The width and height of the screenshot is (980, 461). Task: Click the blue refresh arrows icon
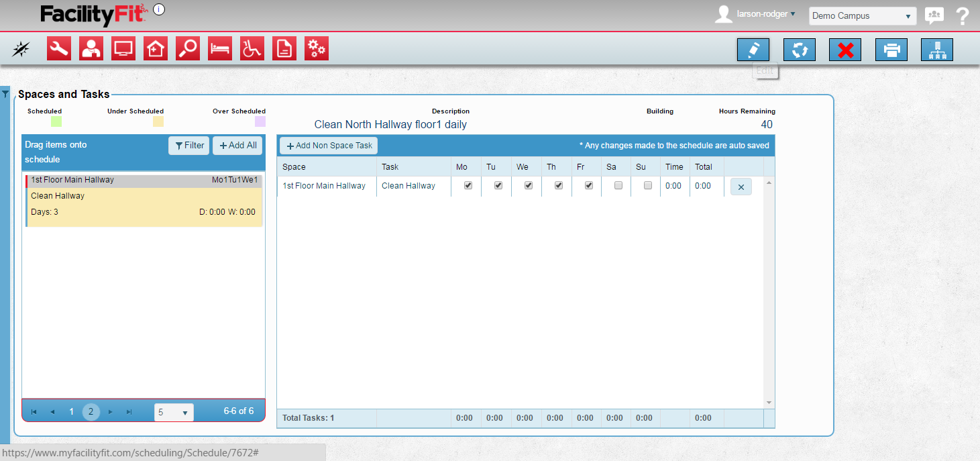(799, 50)
